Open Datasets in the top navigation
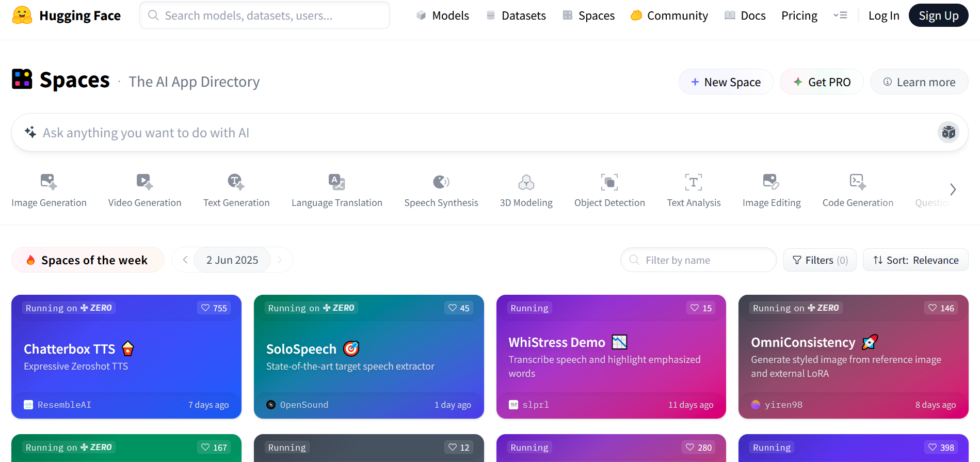The width and height of the screenshot is (980, 462). (x=516, y=15)
